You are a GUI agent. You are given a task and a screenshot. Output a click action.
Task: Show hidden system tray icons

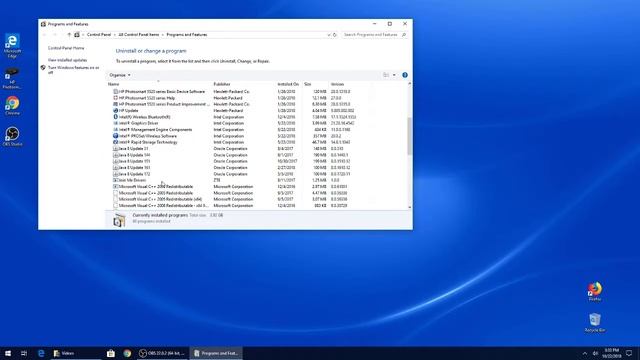(x=584, y=353)
